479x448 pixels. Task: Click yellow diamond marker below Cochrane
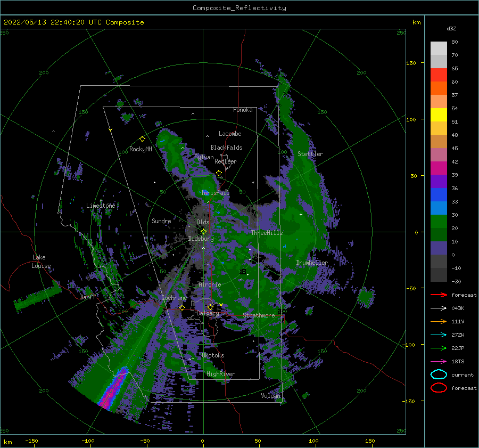coord(182,307)
